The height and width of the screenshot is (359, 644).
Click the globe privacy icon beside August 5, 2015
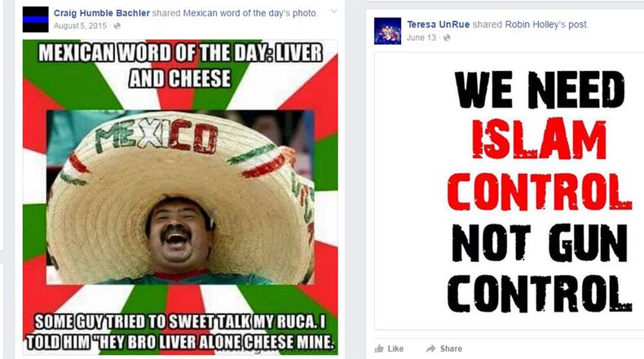tap(117, 26)
